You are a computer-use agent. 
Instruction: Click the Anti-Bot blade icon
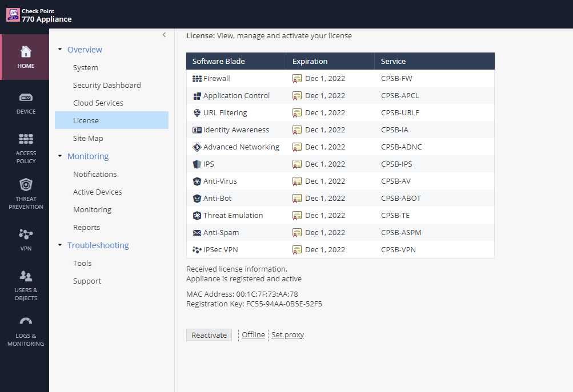197,199
